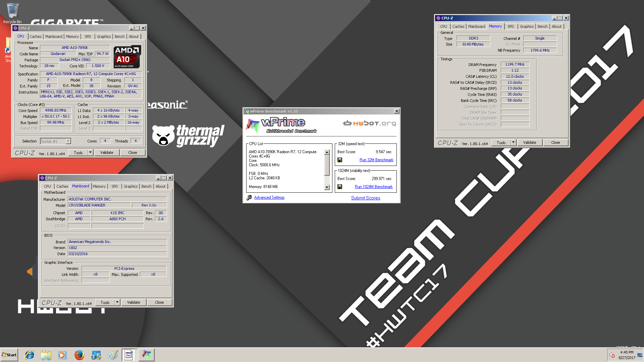Open Bench tab in Memory window
The image size is (644, 362).
[x=543, y=26]
